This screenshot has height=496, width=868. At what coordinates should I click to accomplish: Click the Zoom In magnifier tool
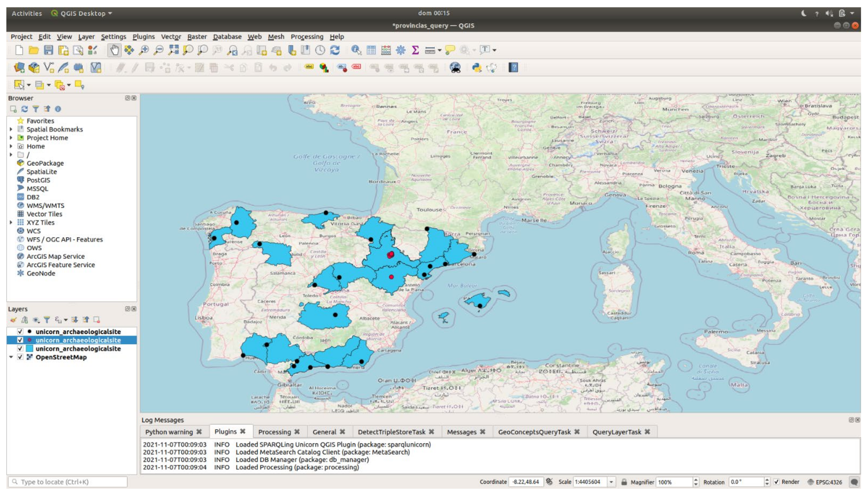(x=144, y=50)
